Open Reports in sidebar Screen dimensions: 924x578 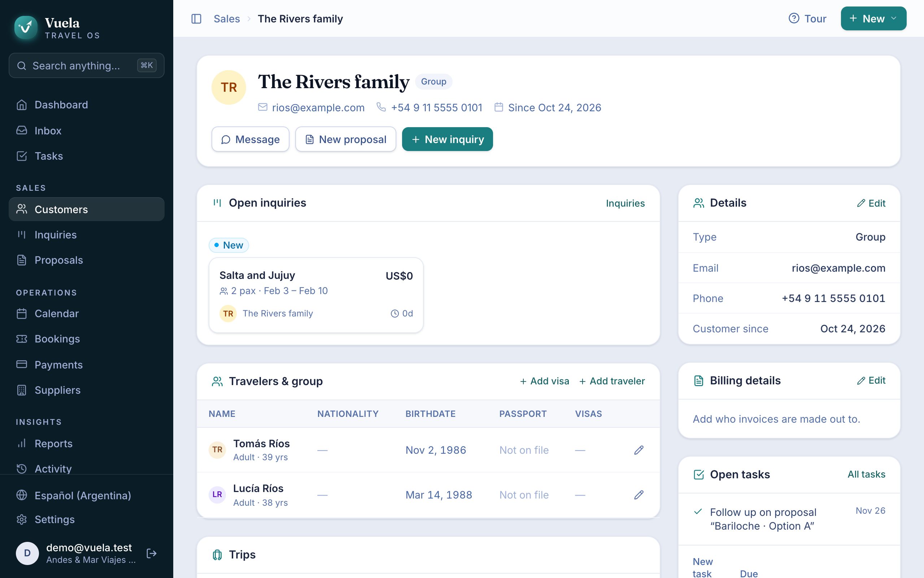[x=86, y=444]
